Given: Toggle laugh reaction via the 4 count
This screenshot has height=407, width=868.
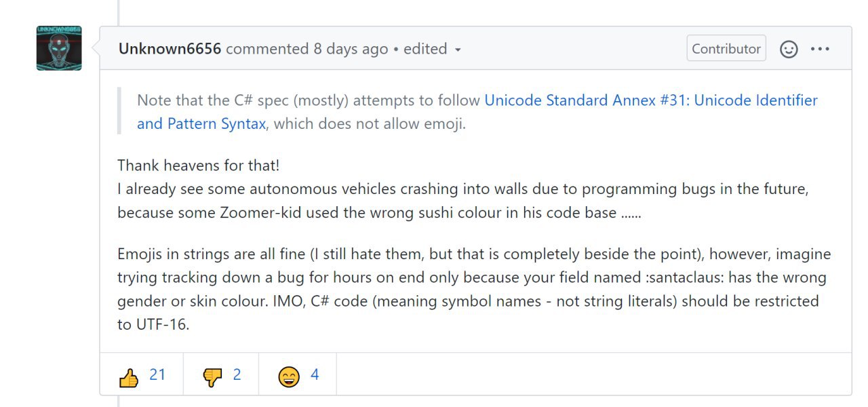Looking at the screenshot, I should click(x=315, y=374).
